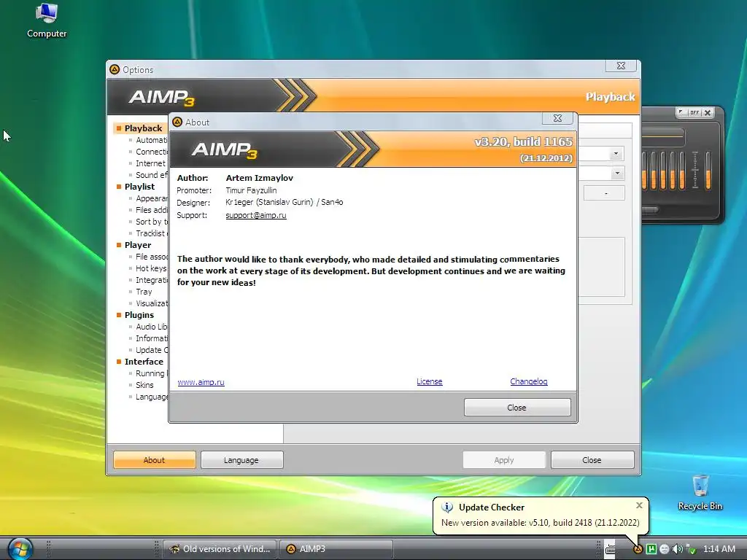Open the License link in About
747x560 pixels.
pos(429,382)
